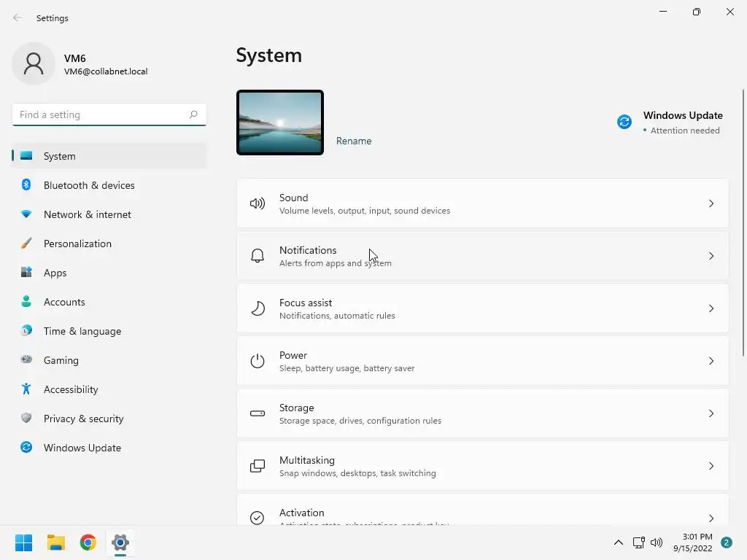The image size is (747, 560).
Task: Click the search magnifier icon
Action: [x=193, y=114]
